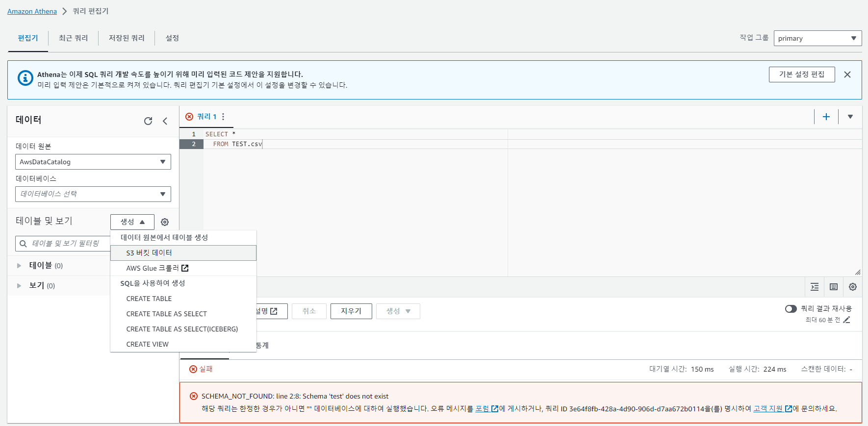Click the tables and views filter field
The width and height of the screenshot is (868, 426).
pyautogui.click(x=63, y=244)
